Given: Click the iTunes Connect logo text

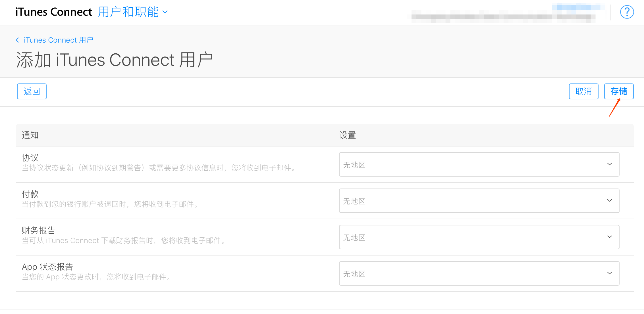Looking at the screenshot, I should tap(54, 12).
